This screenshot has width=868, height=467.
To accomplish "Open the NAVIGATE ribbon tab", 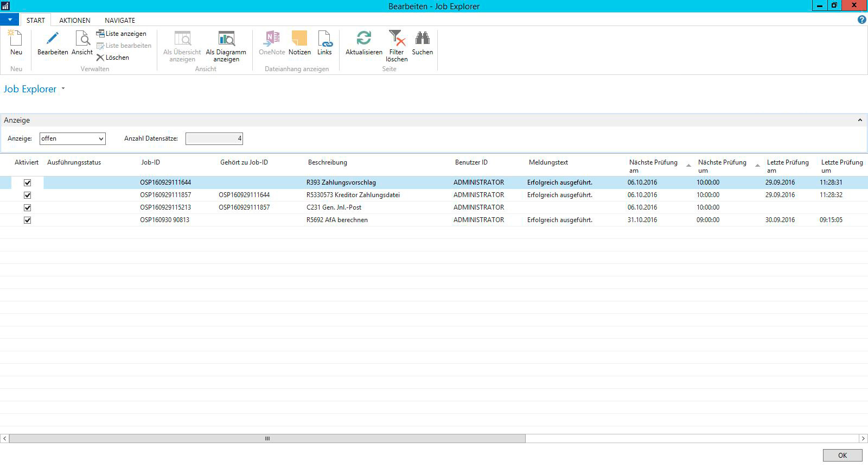I will pos(120,21).
